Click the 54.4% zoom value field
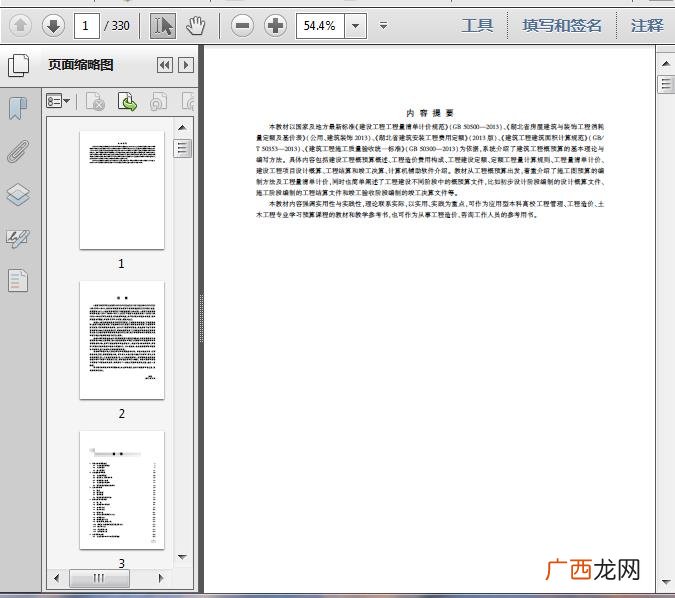Viewport: 675px width, 598px height. 320,26
